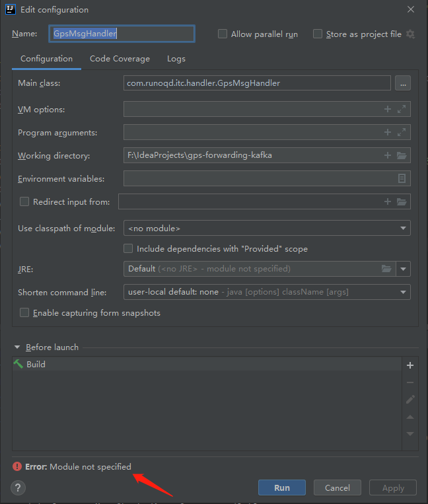Screen dimensions: 428x504
Task: Enable Allow parallel run checkbox
Action: click(223, 34)
